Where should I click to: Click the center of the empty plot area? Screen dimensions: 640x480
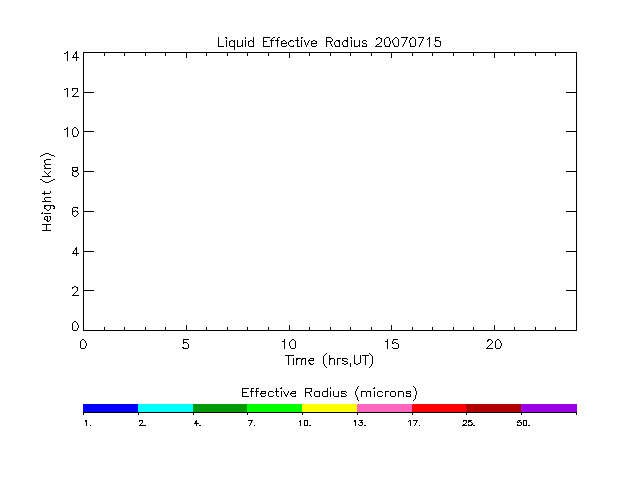pyautogui.click(x=329, y=190)
